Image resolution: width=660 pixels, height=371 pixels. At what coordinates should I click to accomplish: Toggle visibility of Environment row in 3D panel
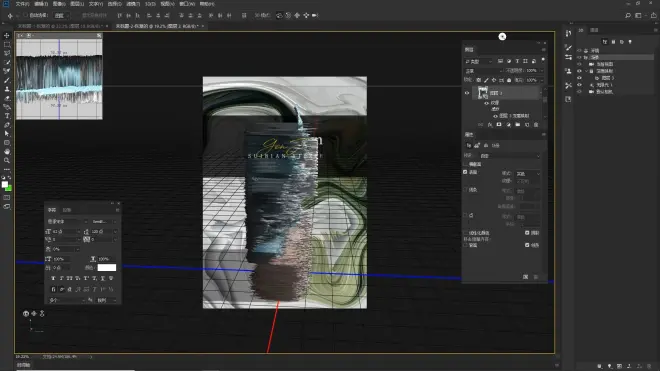click(579, 51)
